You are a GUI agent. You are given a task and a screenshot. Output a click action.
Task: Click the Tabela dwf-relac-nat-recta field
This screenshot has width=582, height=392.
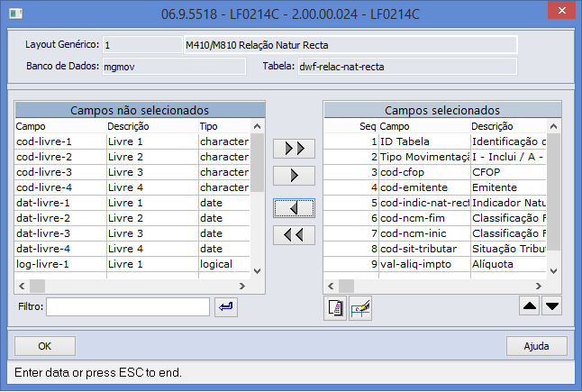(407, 67)
